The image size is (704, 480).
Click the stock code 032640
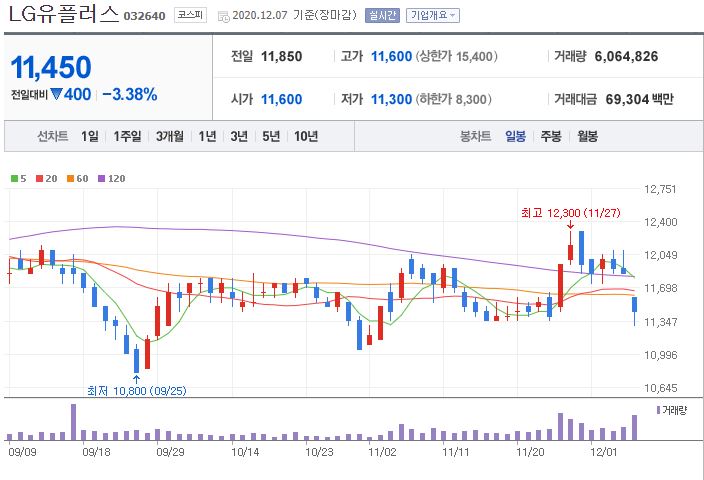pyautogui.click(x=145, y=16)
